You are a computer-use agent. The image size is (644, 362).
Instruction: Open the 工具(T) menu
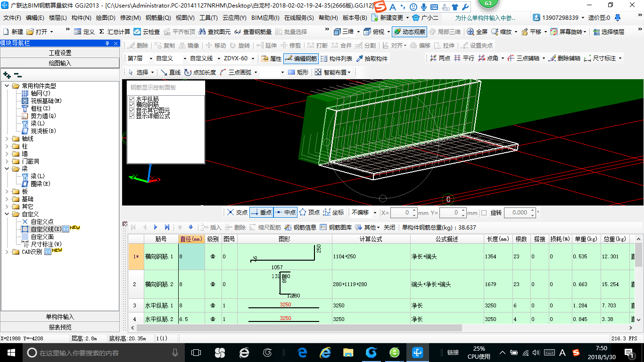[208, 18]
